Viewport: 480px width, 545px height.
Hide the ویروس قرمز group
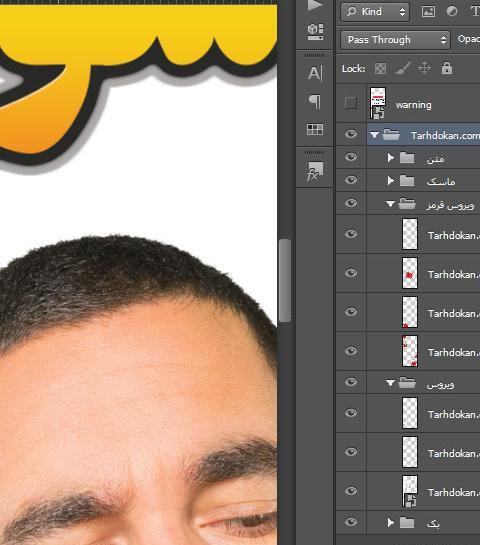coord(351,203)
